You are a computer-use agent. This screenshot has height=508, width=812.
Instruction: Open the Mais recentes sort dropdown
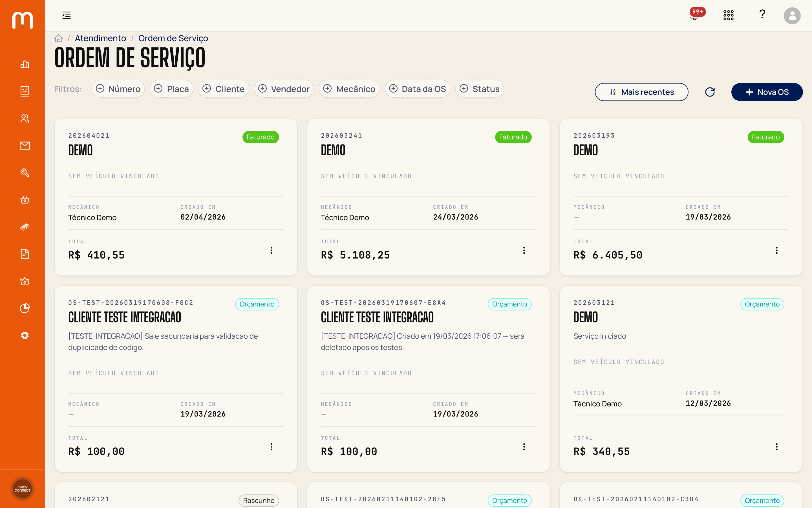[x=641, y=92]
